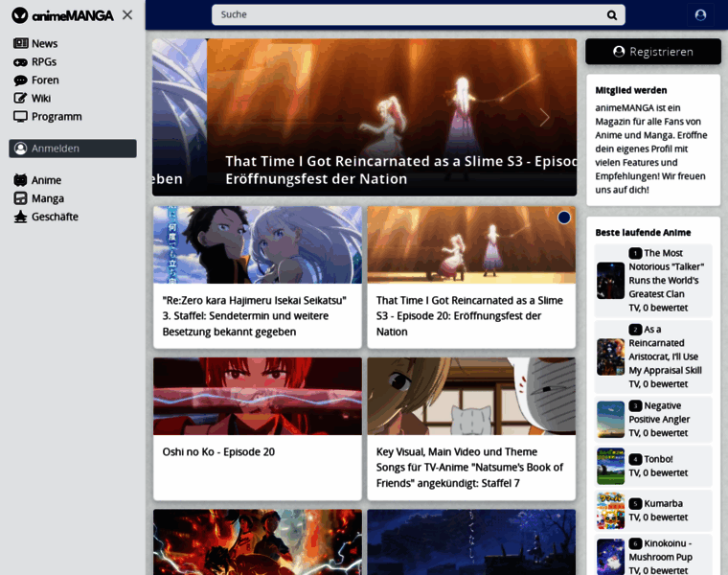
Task: Open the Programm monitor icon
Action: 20,117
